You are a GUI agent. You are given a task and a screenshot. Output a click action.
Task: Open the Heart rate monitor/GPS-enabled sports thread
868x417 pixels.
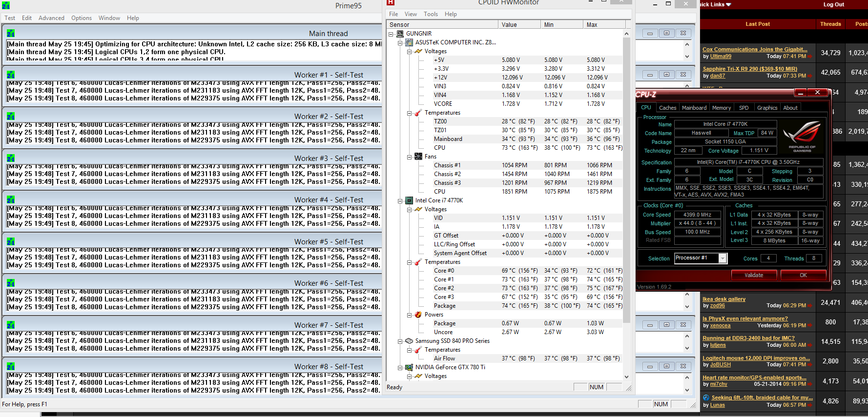754,377
